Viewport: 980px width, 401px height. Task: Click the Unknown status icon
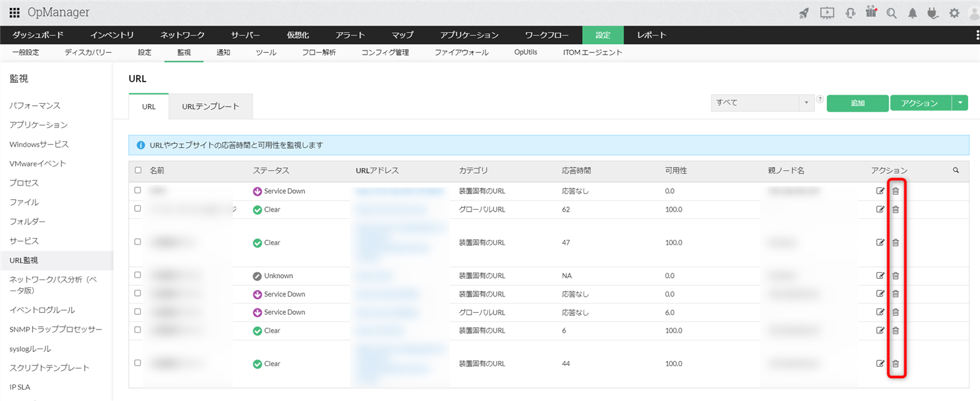[257, 276]
